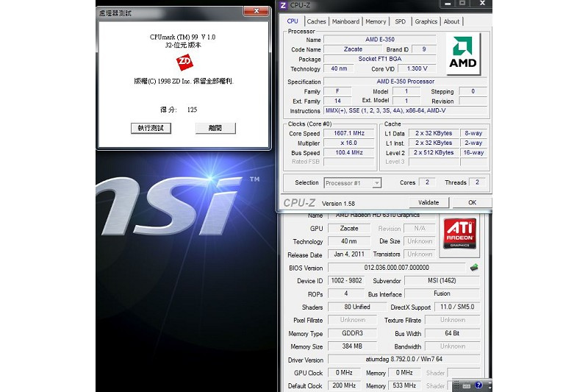The image size is (588, 392).
Task: Click the CPU-Z title bar Z icon
Action: [x=284, y=5]
